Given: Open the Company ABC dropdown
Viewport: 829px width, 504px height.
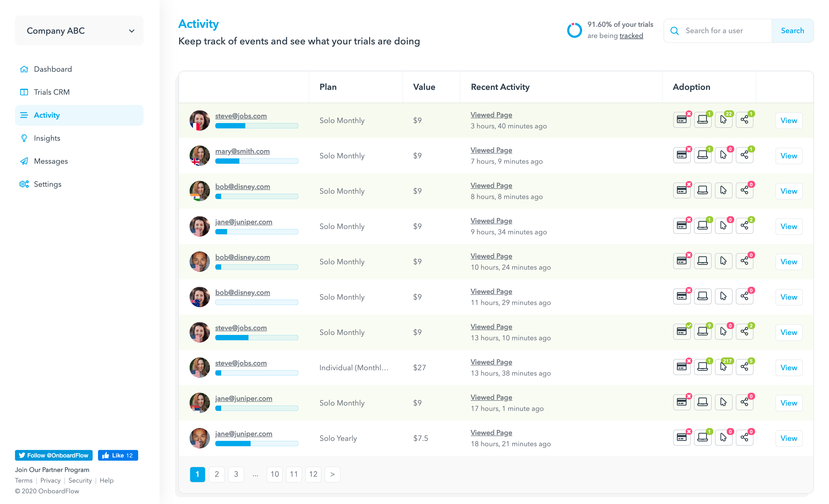Looking at the screenshot, I should pyautogui.click(x=80, y=30).
